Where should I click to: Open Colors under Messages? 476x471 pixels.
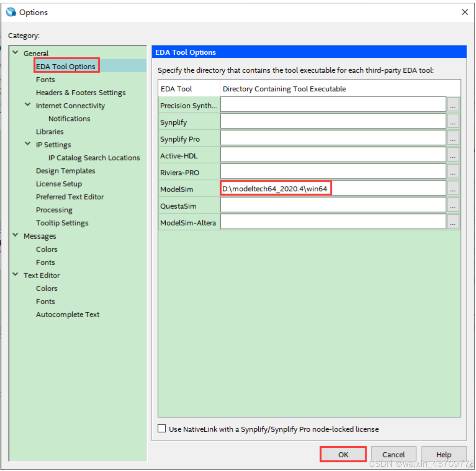tap(47, 249)
